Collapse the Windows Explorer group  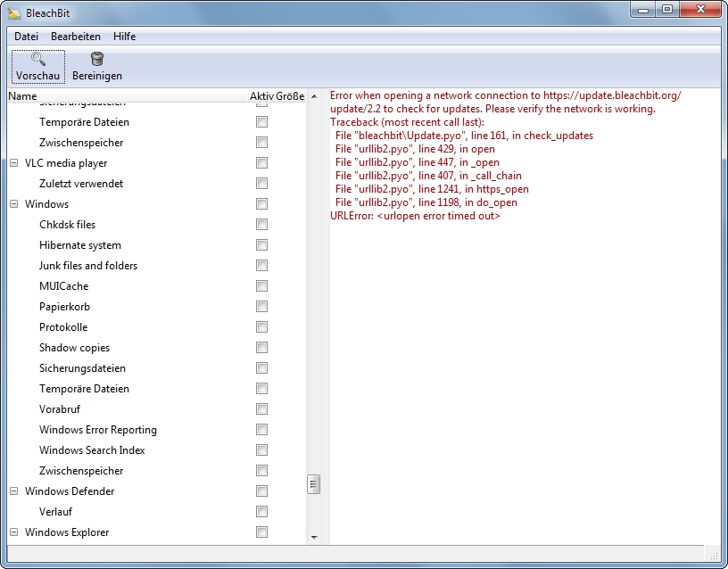click(14, 532)
